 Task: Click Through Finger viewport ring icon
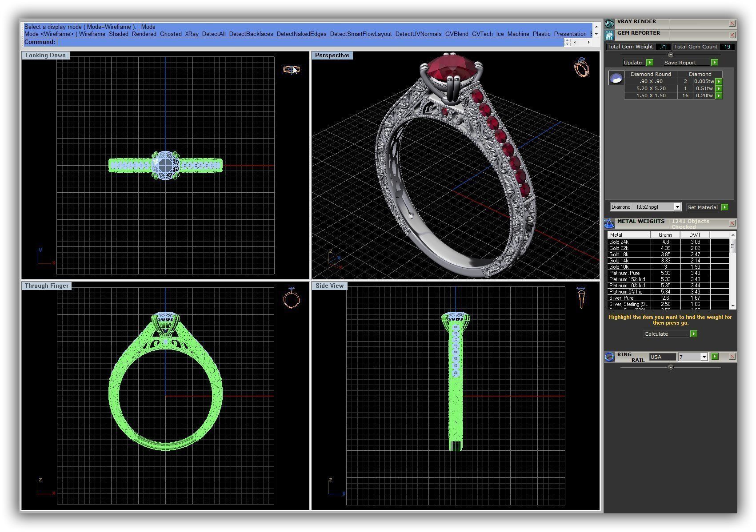(x=292, y=298)
